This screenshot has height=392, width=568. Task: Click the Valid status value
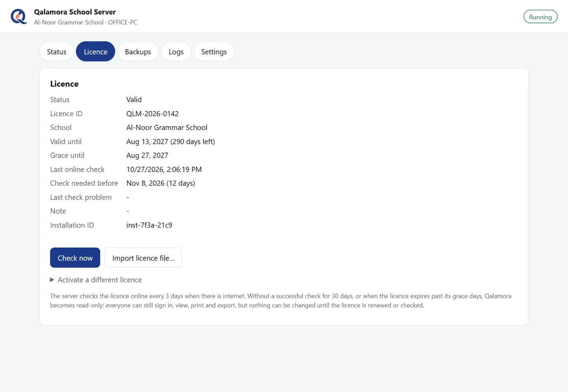[134, 100]
